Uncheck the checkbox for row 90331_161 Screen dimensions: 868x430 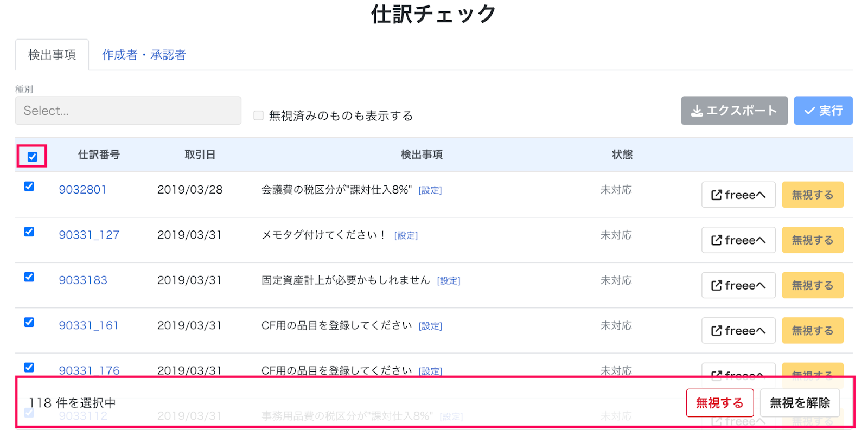[29, 322]
